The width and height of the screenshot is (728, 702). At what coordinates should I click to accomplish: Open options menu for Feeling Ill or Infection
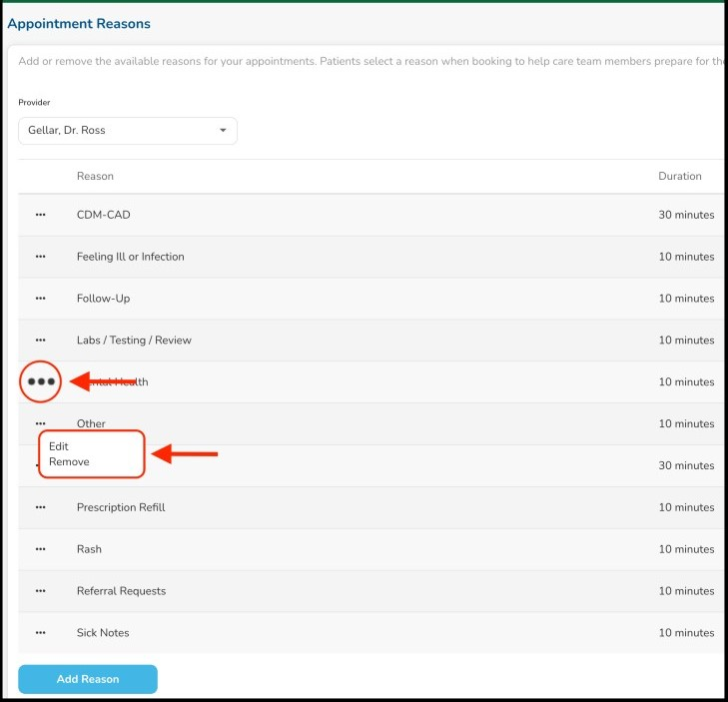pos(41,257)
